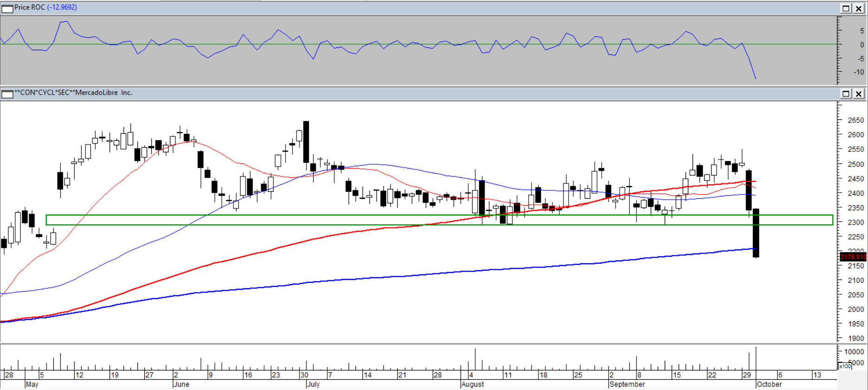Maximize the MercadoLibre price chart panel

point(846,94)
